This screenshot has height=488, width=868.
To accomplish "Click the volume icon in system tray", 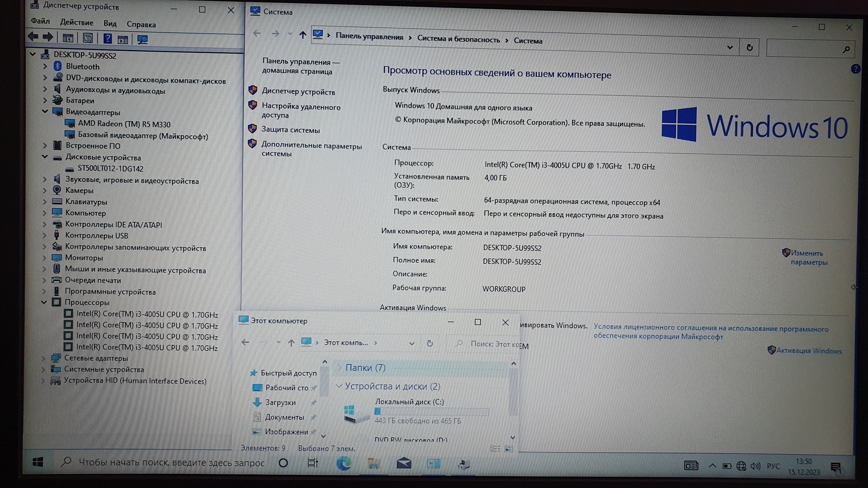I will point(755,466).
